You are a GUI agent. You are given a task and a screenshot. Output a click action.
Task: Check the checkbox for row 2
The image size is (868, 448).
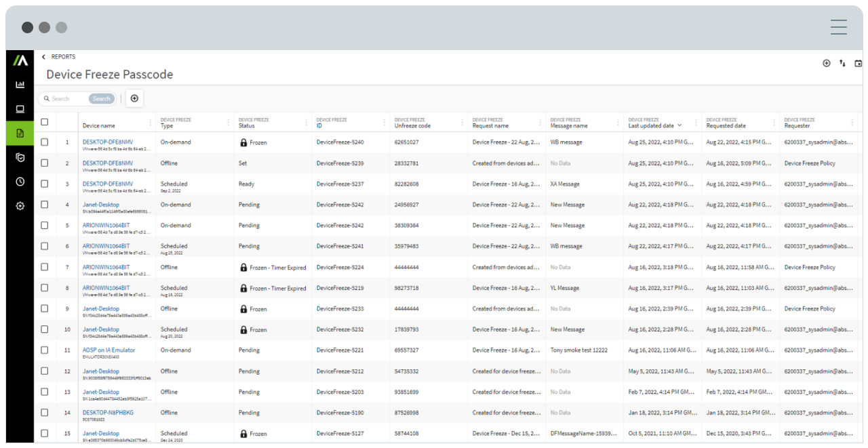click(45, 163)
